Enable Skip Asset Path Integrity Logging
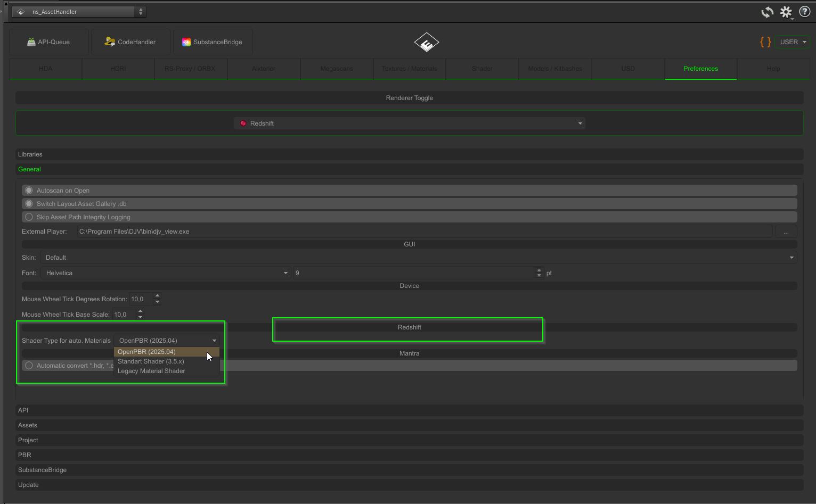Screen dimensions: 816x504 click(29, 217)
